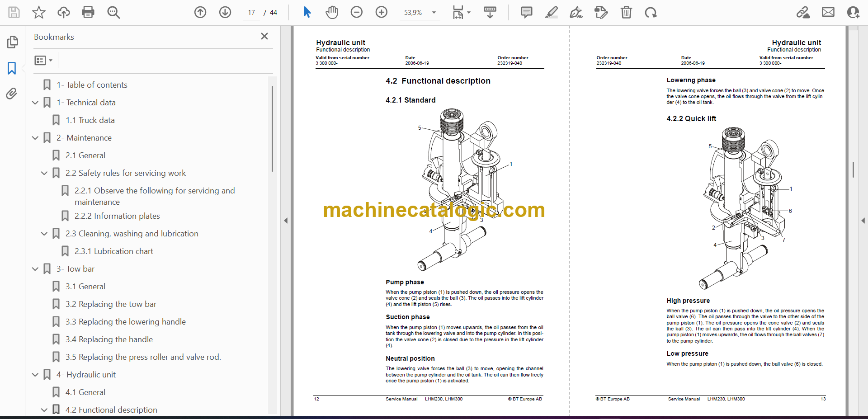The image size is (868, 419).
Task: Collapse the 4.2 Functional description bookmark
Action: 44,410
